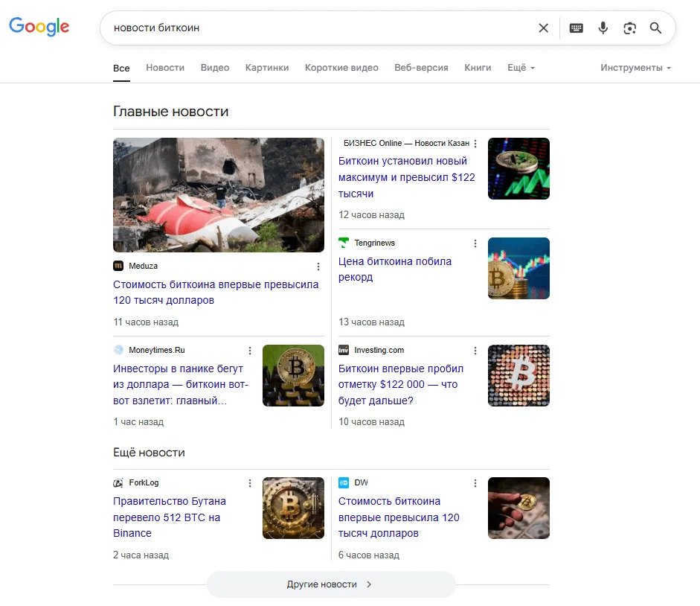Open the on-screen keyboard input tool
Image resolution: width=700 pixels, height=606 pixels.
coord(576,28)
